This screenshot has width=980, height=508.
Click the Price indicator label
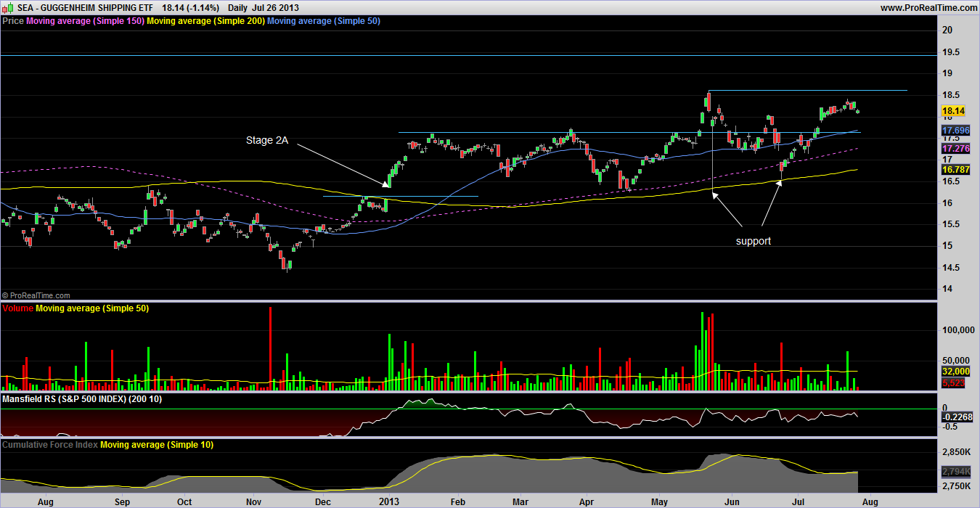[x=13, y=21]
